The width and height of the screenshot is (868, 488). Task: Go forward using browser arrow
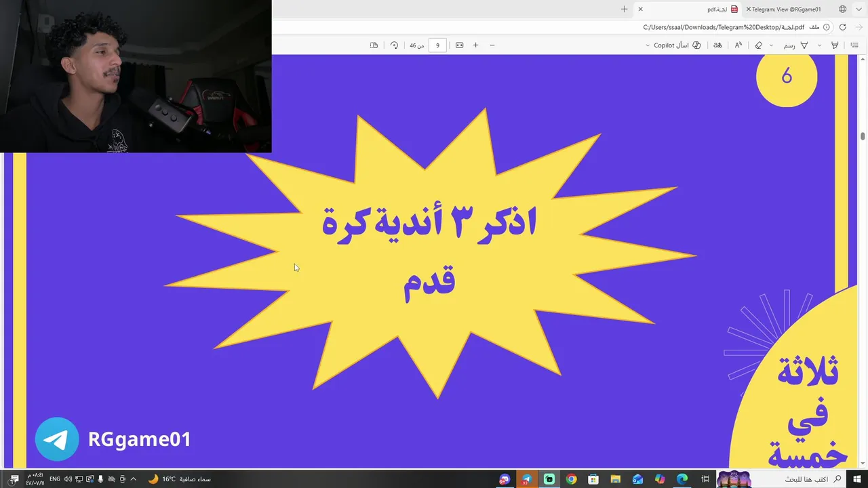(859, 27)
